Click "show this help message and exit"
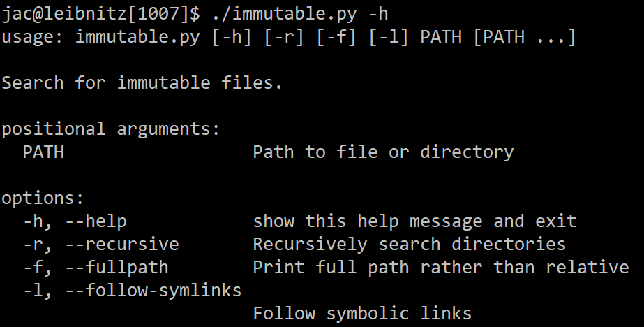Image resolution: width=644 pixels, height=327 pixels. pyautogui.click(x=414, y=221)
